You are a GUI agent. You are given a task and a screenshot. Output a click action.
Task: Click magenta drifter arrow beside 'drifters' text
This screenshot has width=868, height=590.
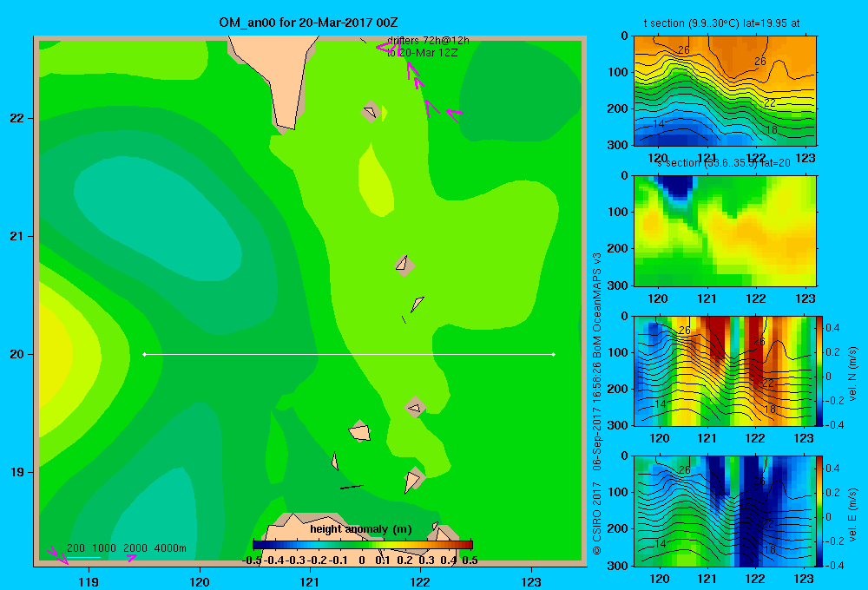(x=389, y=48)
